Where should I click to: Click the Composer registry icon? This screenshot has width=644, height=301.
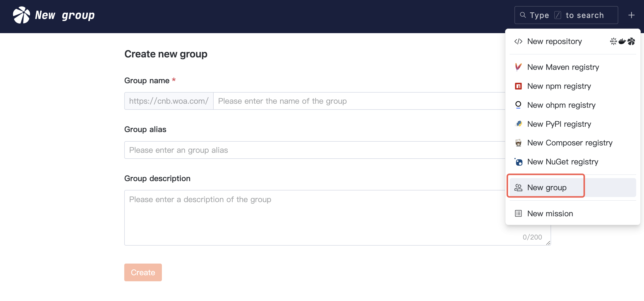(518, 143)
